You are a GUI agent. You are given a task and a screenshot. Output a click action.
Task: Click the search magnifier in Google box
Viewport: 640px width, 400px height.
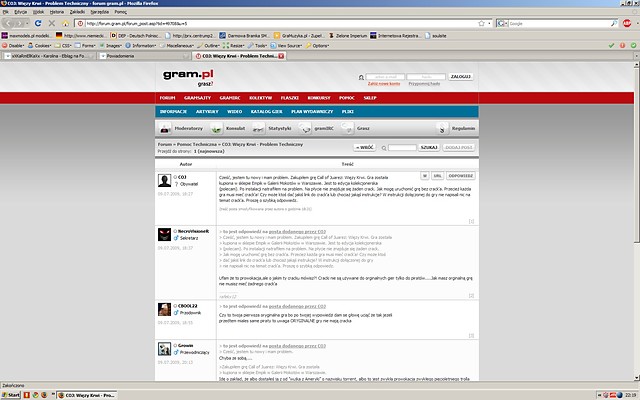tap(613, 24)
